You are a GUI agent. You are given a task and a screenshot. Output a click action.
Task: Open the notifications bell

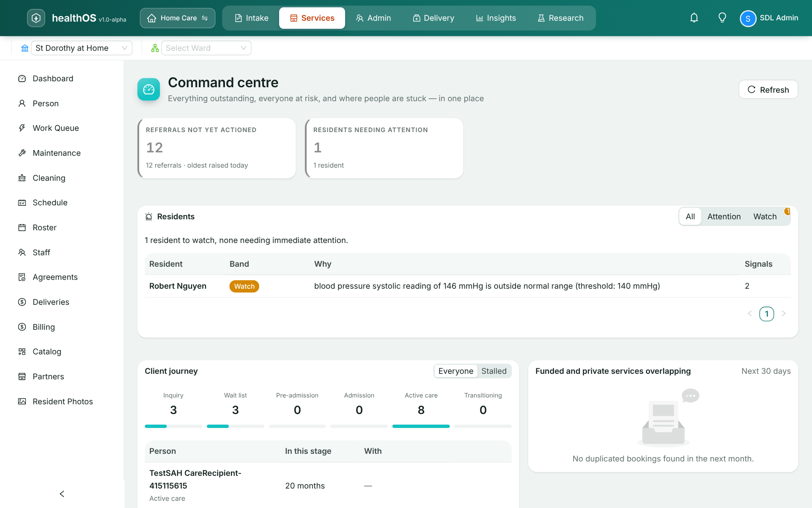point(694,18)
